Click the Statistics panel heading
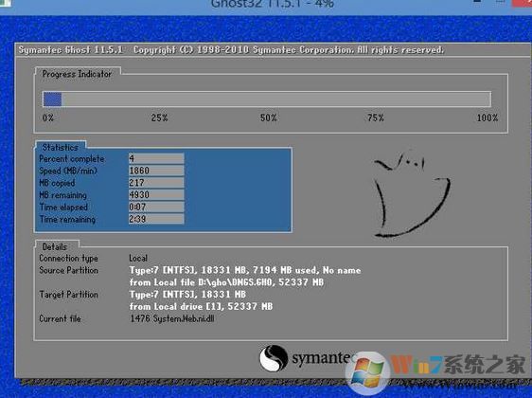 click(61, 148)
